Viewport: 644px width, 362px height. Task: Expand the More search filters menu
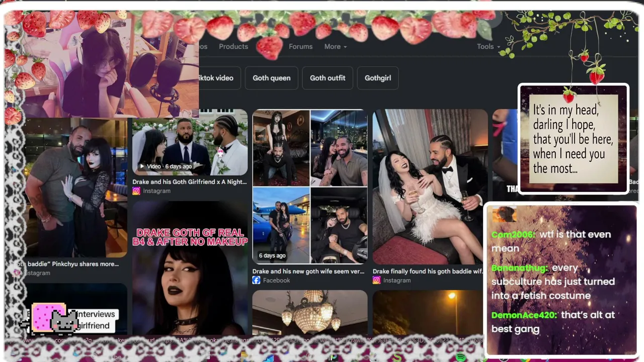[335, 46]
